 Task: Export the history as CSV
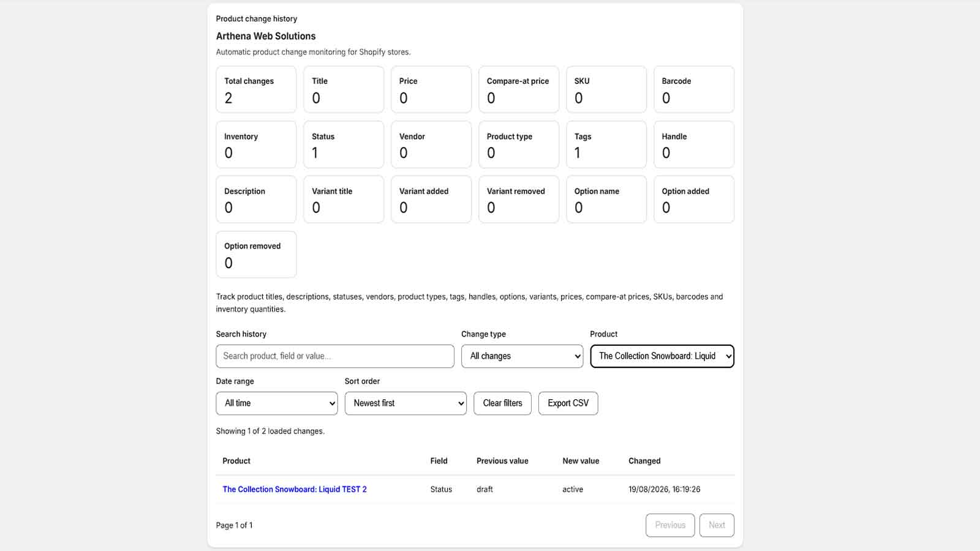(568, 403)
